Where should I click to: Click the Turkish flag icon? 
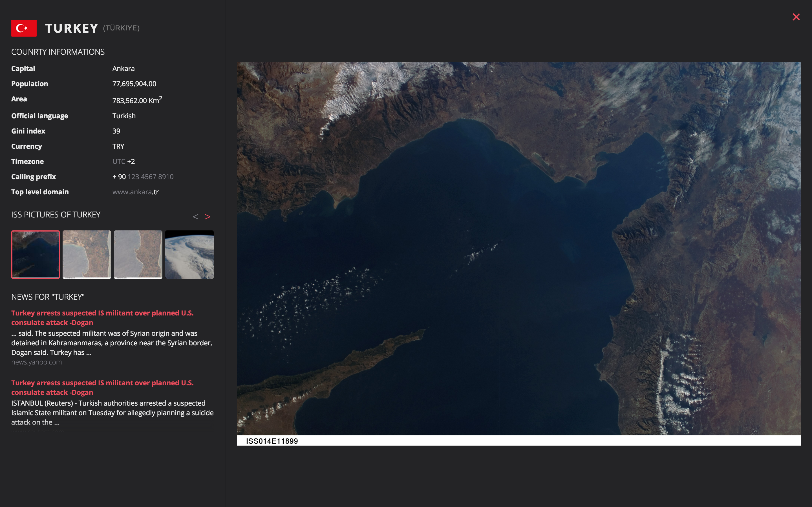point(24,28)
